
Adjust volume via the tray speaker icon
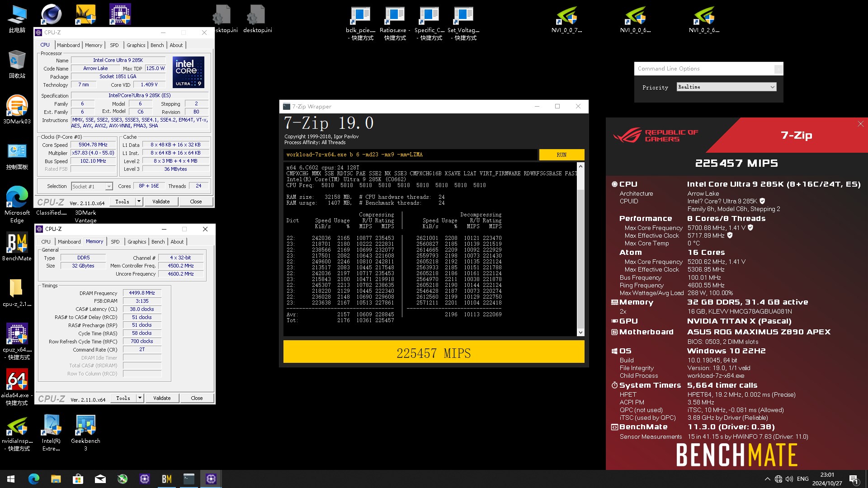pyautogui.click(x=789, y=479)
